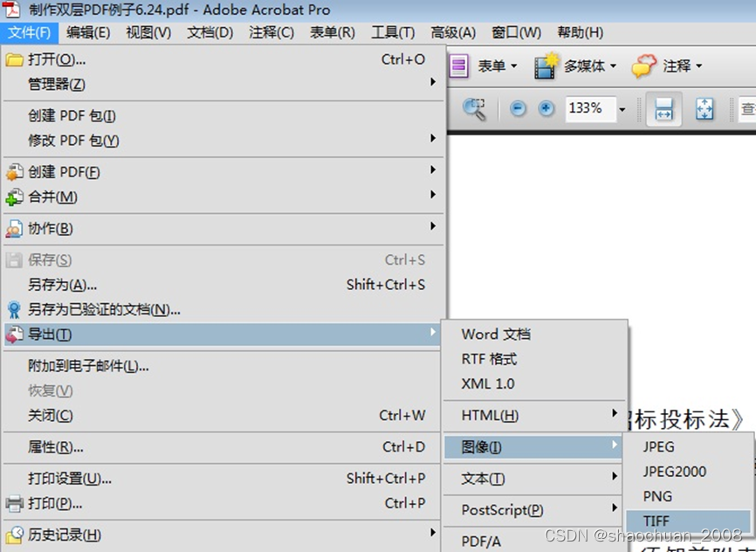This screenshot has height=552, width=756.
Task: Click the 导出(T) export icon
Action: pyautogui.click(x=15, y=335)
